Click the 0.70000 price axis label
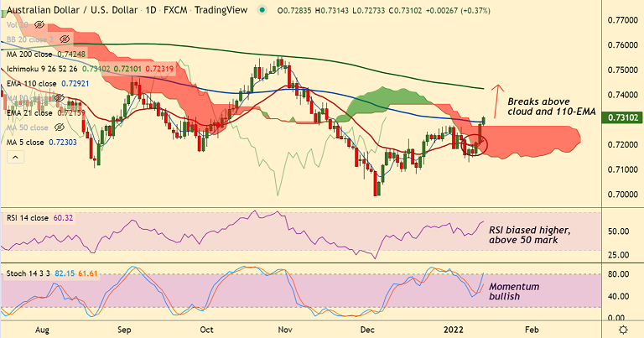This screenshot has width=644, height=338. (623, 195)
